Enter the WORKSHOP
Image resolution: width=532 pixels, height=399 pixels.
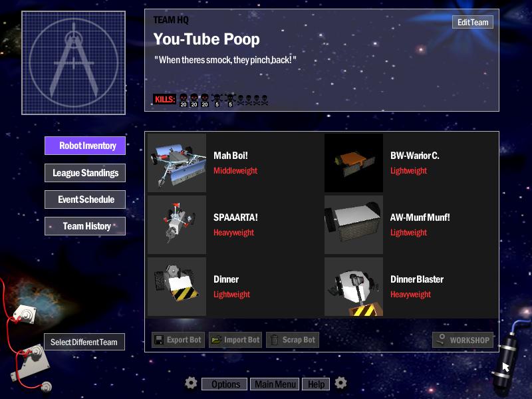tap(463, 340)
